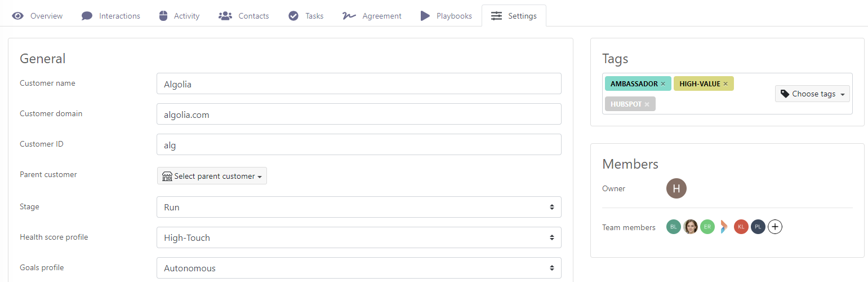
Task: Open the Stage dropdown showing Run
Action: (359, 207)
